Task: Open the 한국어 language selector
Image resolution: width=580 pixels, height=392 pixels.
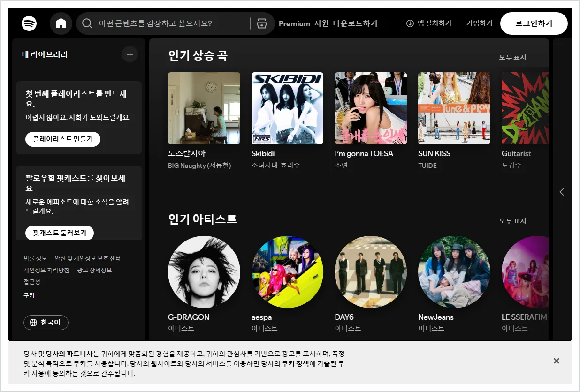Action: pos(46,323)
